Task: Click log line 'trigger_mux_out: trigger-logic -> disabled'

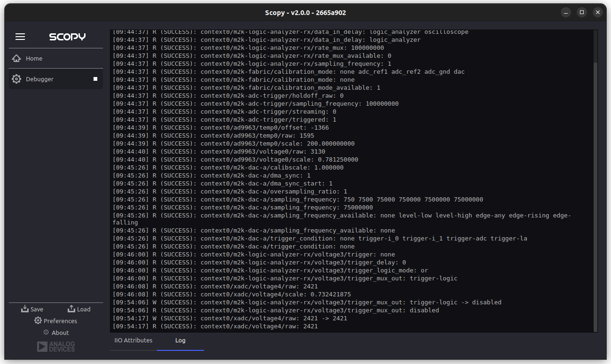Action: [307, 302]
